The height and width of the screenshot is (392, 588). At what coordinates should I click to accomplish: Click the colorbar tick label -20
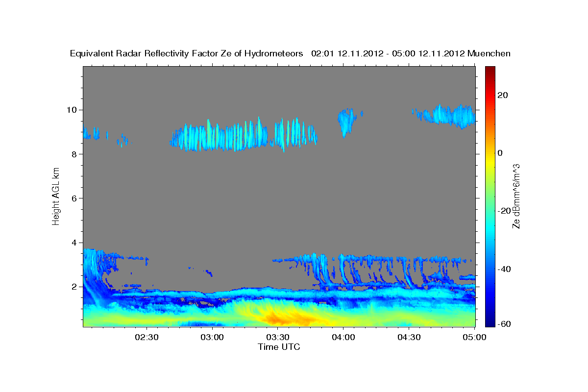point(504,211)
